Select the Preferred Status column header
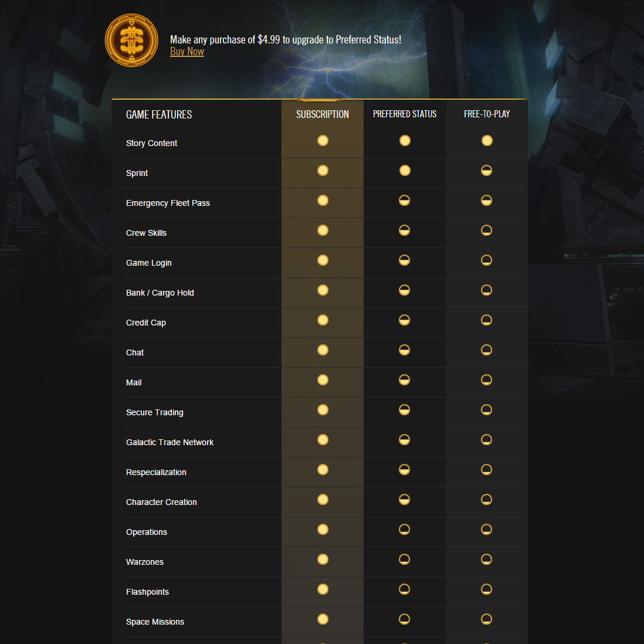This screenshot has width=644, height=644. (405, 114)
